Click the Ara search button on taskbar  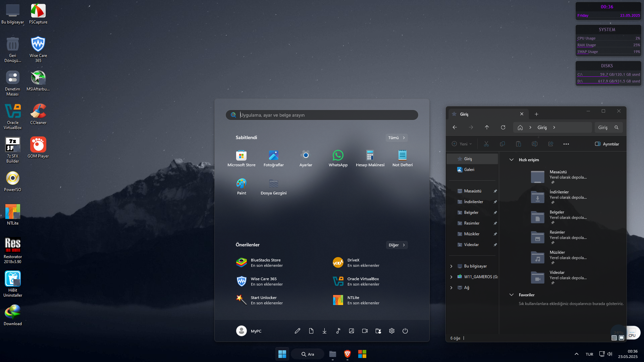308,354
